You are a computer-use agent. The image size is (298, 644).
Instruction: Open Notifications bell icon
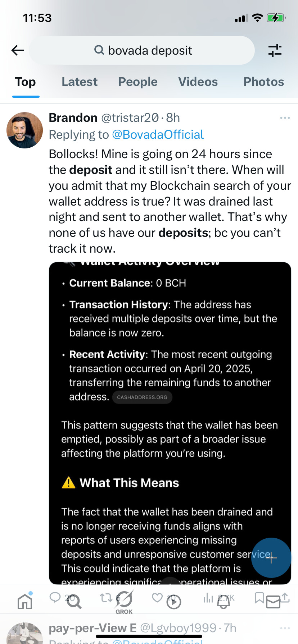pyautogui.click(x=223, y=601)
